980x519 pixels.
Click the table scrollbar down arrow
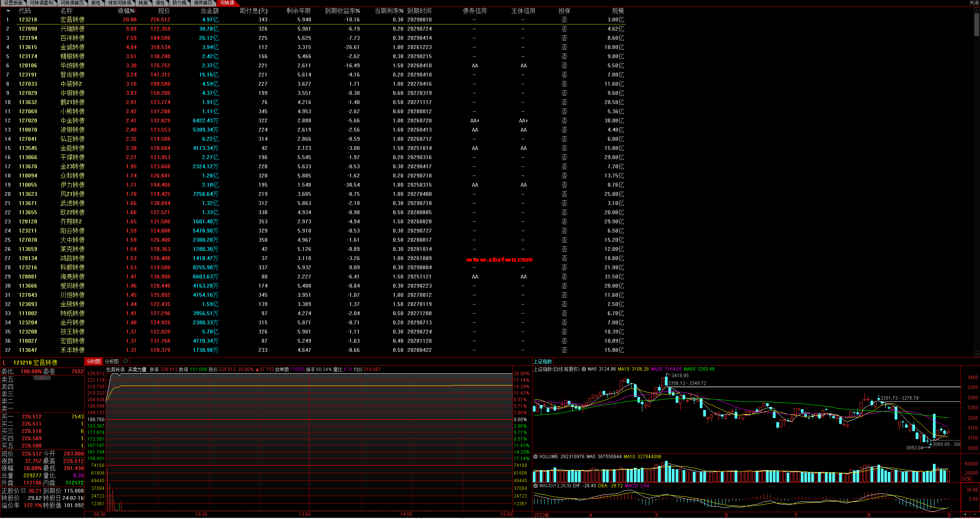pyautogui.click(x=977, y=354)
